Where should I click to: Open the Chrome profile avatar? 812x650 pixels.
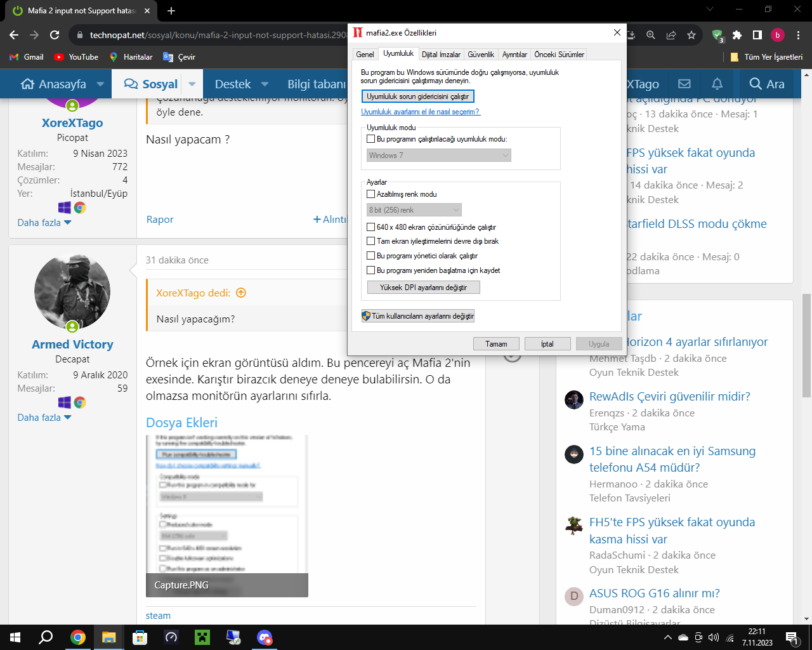coord(778,35)
